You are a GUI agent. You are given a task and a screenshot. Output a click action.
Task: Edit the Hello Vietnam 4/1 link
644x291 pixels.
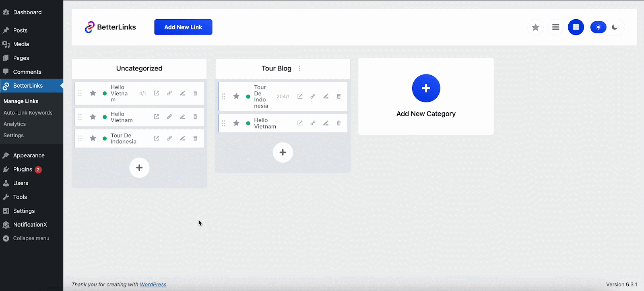(x=182, y=93)
